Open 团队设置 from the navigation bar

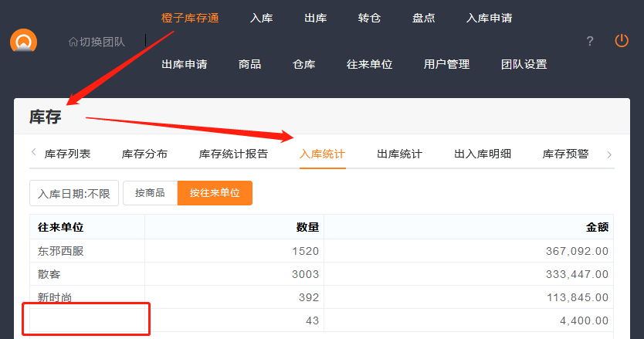[x=524, y=64]
